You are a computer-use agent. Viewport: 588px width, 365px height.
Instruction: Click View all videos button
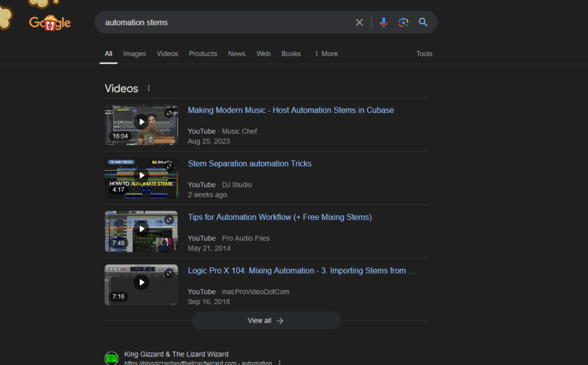(266, 321)
